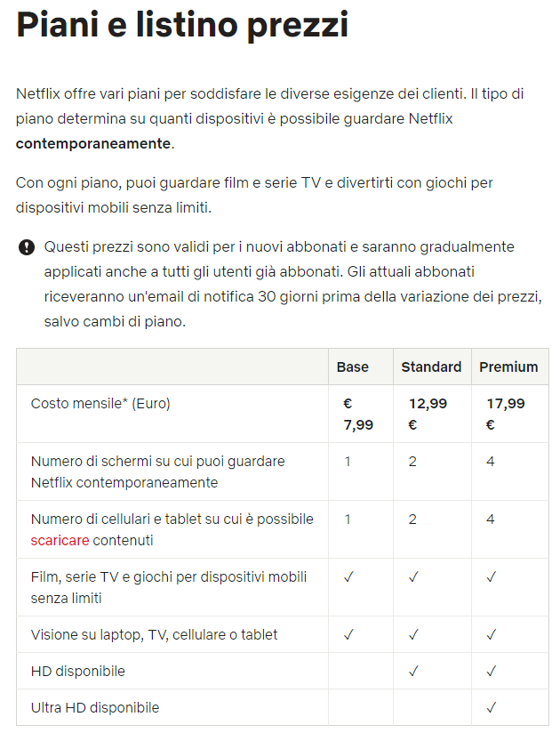This screenshot has height=733, width=560.
Task: Click the 12,99 € Standard monthly price
Action: click(428, 414)
